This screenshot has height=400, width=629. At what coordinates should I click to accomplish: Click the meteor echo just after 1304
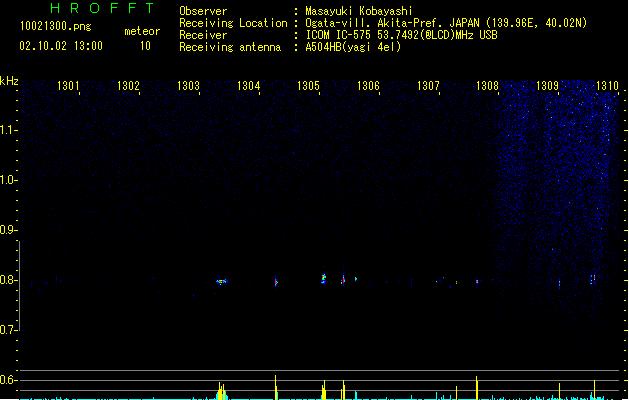click(276, 282)
